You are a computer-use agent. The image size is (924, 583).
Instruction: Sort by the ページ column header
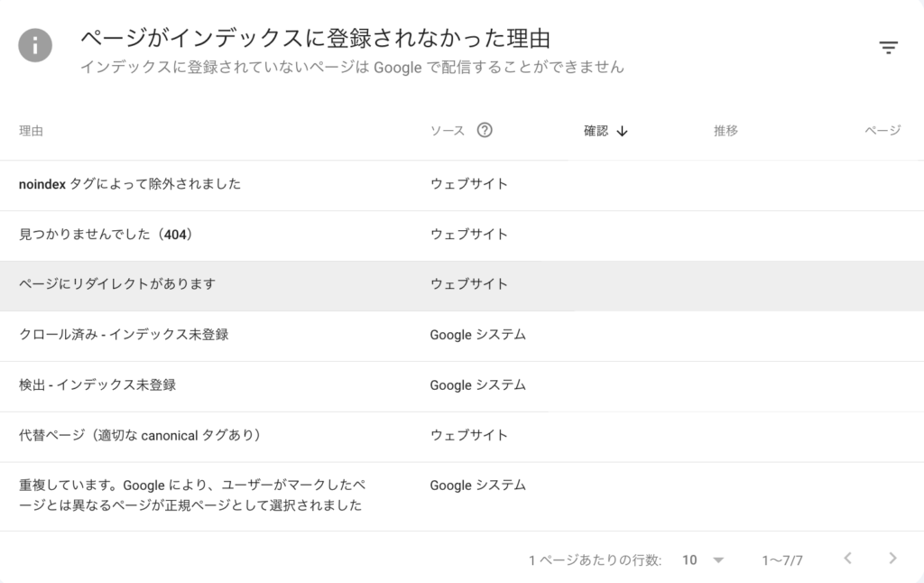point(882,131)
